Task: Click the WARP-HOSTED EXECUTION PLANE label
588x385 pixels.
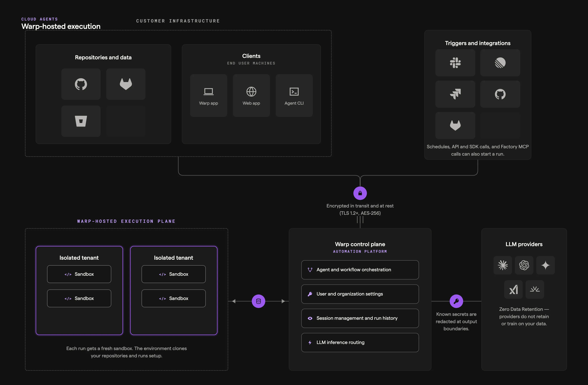Action: [126, 221]
